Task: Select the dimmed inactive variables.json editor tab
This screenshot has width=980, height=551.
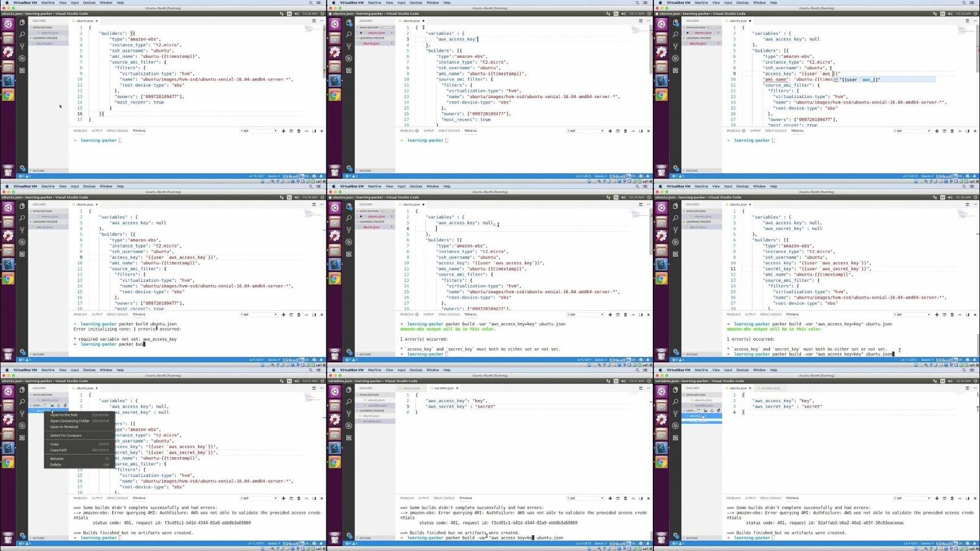Action: pos(771,388)
